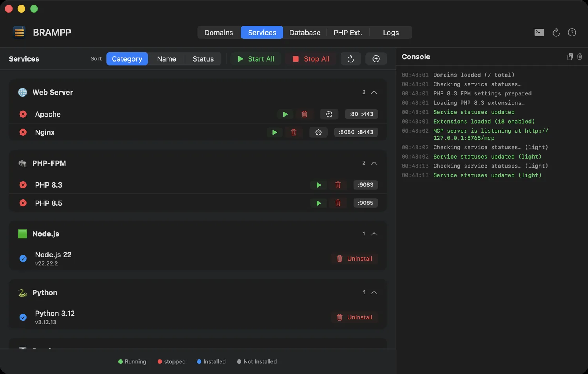This screenshot has height=374, width=588.
Task: Click PHP 8.3 port :9083 badge
Action: [x=365, y=185]
